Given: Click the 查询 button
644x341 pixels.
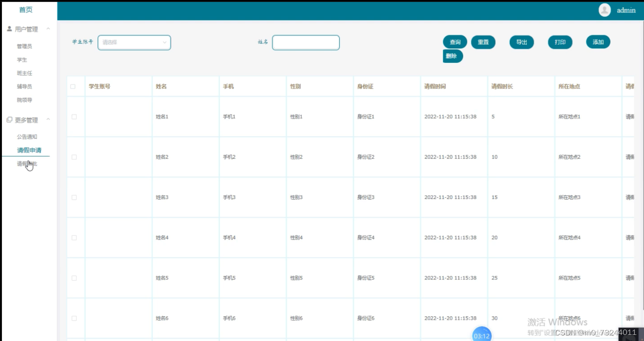Looking at the screenshot, I should pyautogui.click(x=455, y=42).
